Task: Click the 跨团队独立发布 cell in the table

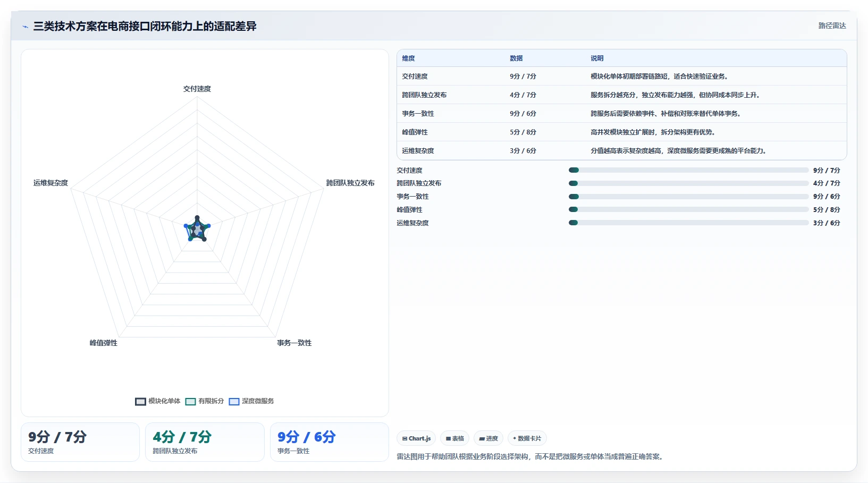Action: coord(424,95)
